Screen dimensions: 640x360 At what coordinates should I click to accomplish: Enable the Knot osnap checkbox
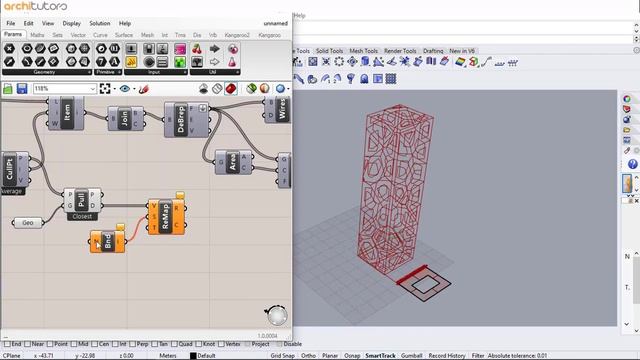pyautogui.click(x=199, y=344)
